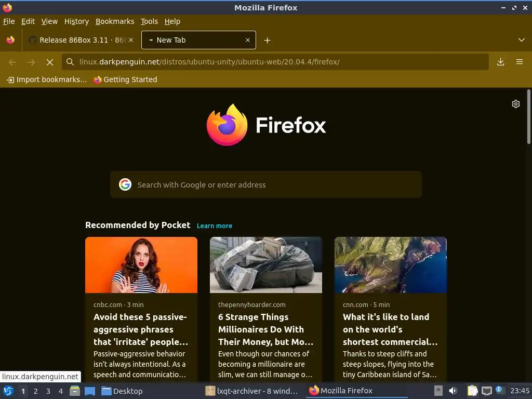Minimize the Firefox window
The image size is (532, 399).
pyautogui.click(x=503, y=7)
